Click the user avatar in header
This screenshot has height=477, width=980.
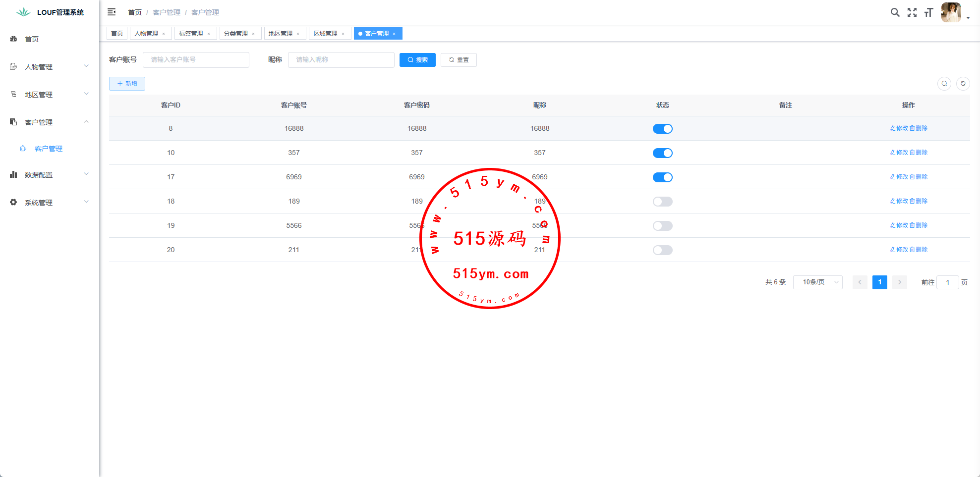click(x=951, y=12)
